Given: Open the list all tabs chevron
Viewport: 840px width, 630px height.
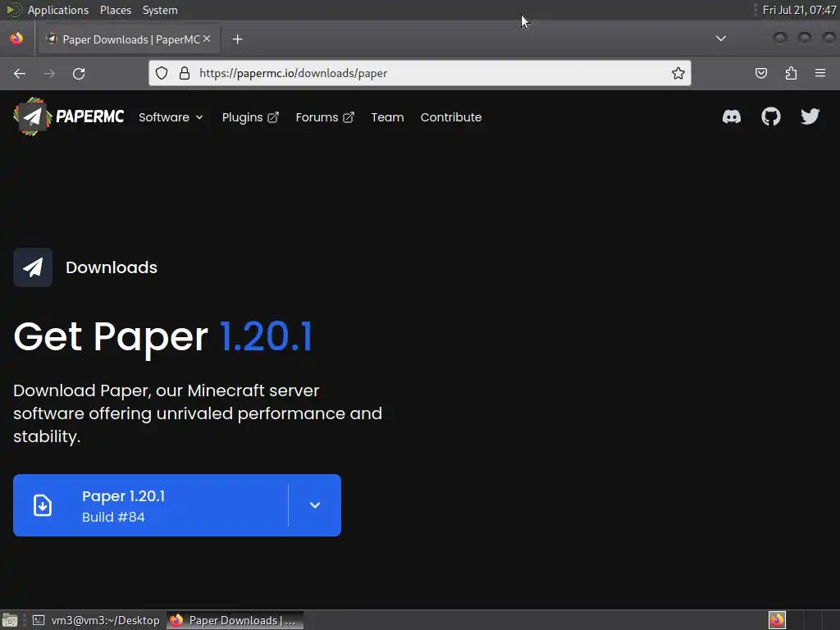Looking at the screenshot, I should (721, 39).
